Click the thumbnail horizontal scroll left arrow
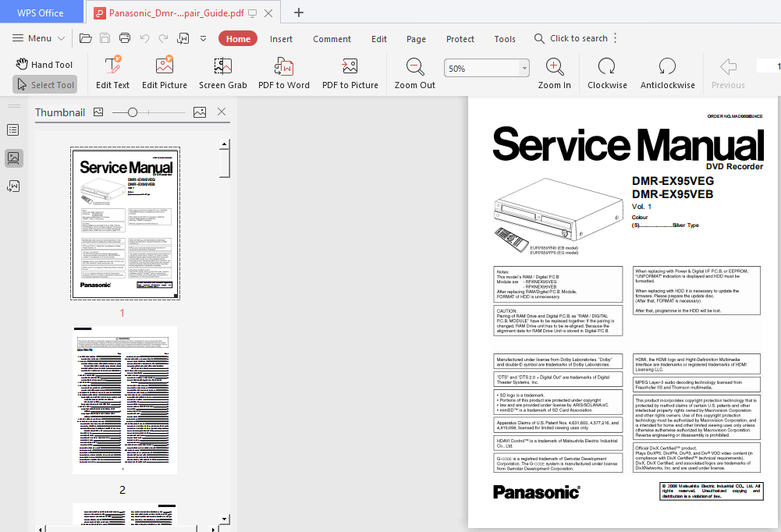 [41, 529]
